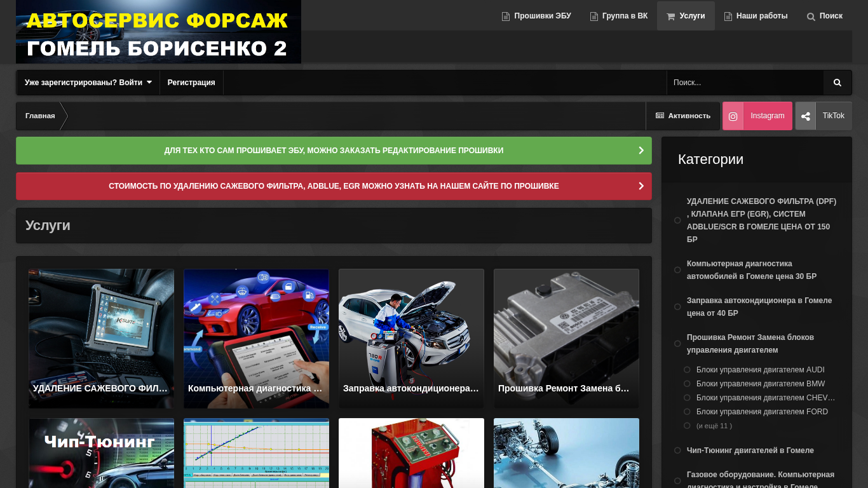Select bullet for Блоки управления двигателем AUDI
Image resolution: width=868 pixels, height=488 pixels.
pyautogui.click(x=687, y=370)
